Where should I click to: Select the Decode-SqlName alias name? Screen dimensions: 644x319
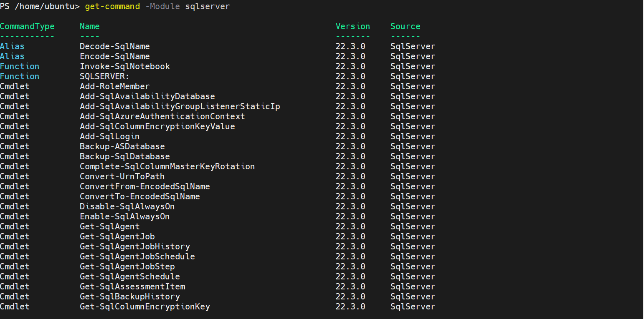(x=115, y=46)
